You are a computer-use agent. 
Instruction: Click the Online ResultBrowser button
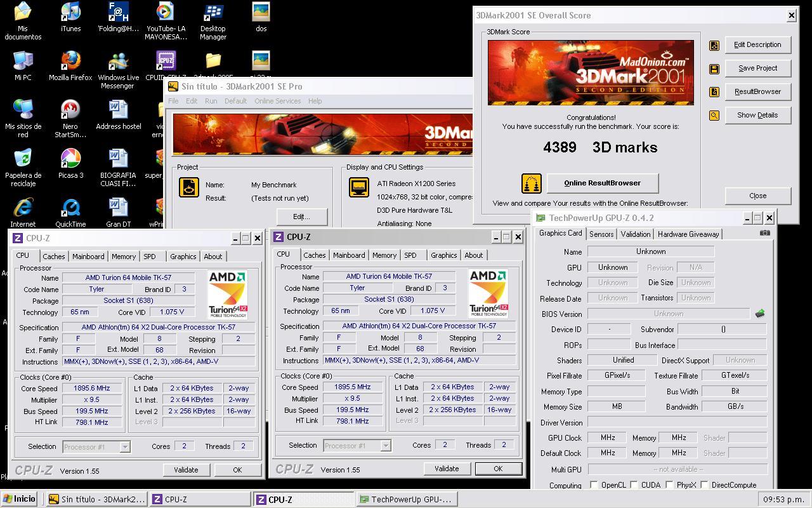603,184
